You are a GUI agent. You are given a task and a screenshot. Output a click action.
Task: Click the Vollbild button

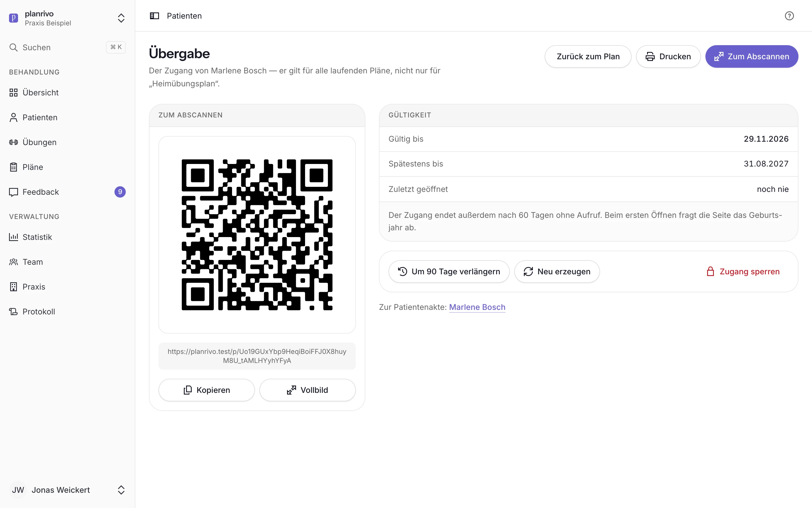307,390
